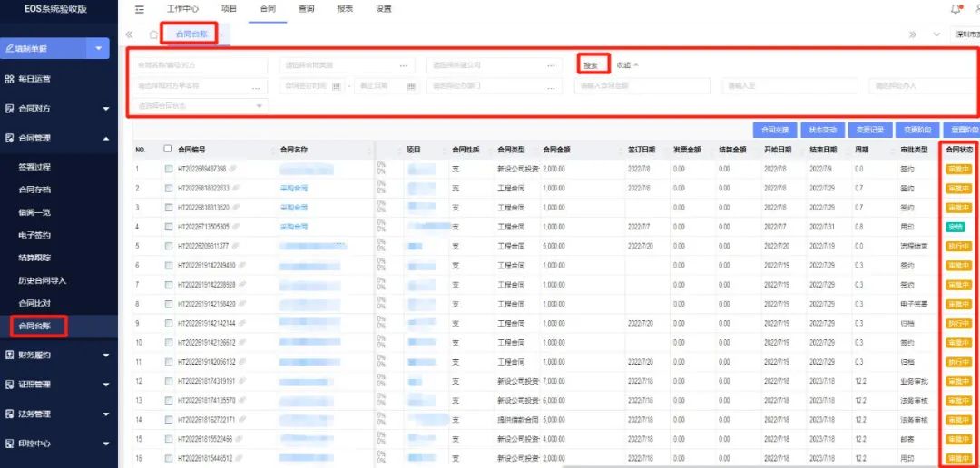Screen dimensions: 980x468
Task: Click the green status badge in row 4
Action: [955, 227]
